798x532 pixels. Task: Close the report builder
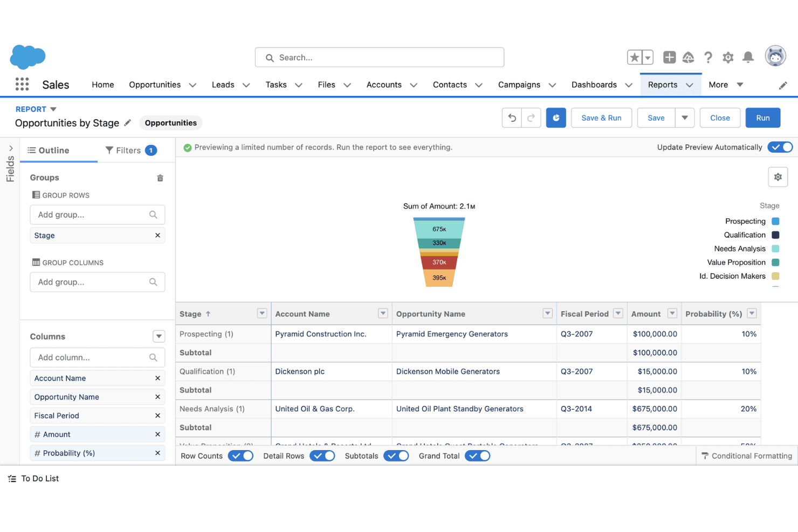coord(720,118)
